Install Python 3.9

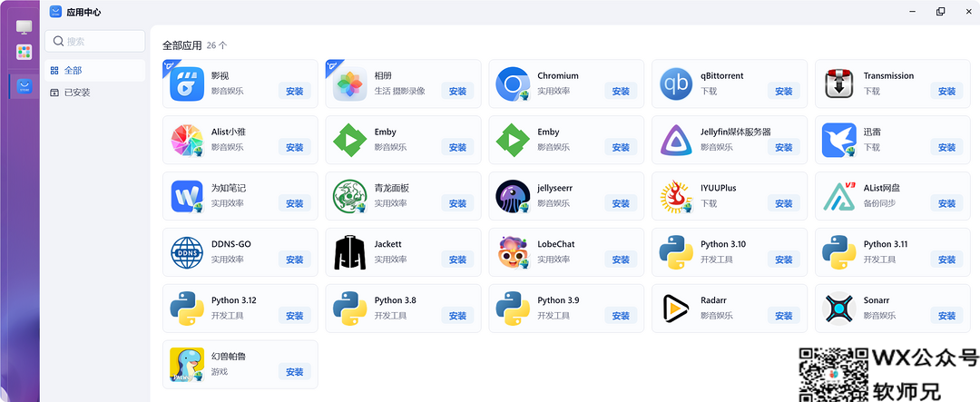(x=621, y=317)
